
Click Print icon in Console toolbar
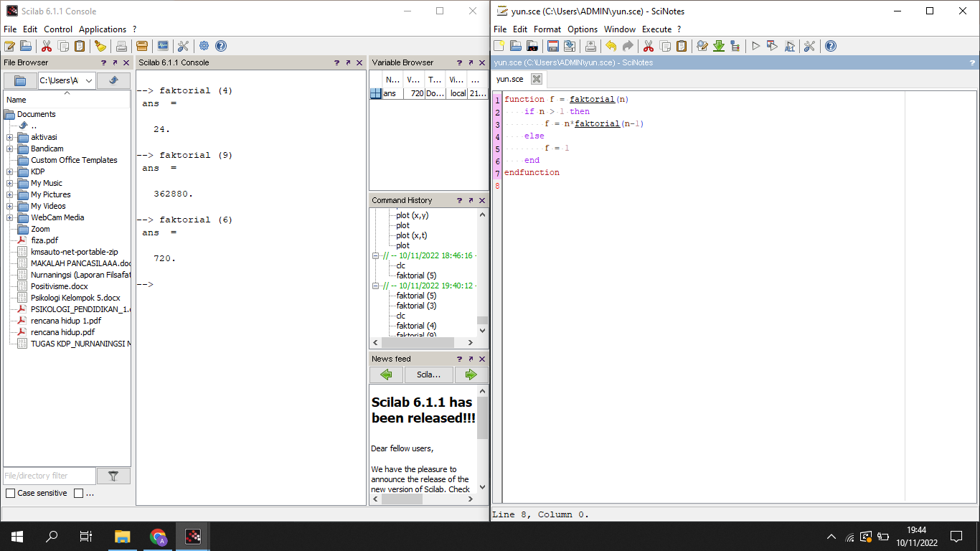coord(121,46)
